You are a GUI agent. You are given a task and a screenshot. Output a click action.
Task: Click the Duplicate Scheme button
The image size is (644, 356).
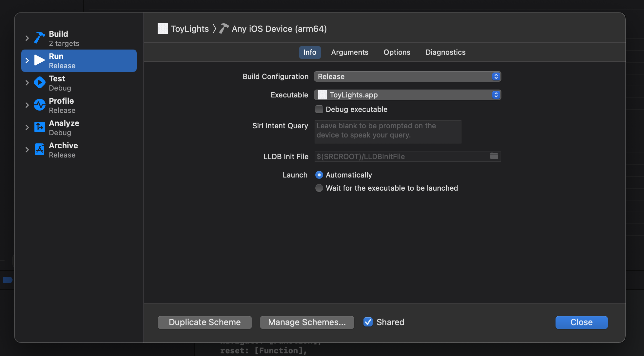coord(205,322)
